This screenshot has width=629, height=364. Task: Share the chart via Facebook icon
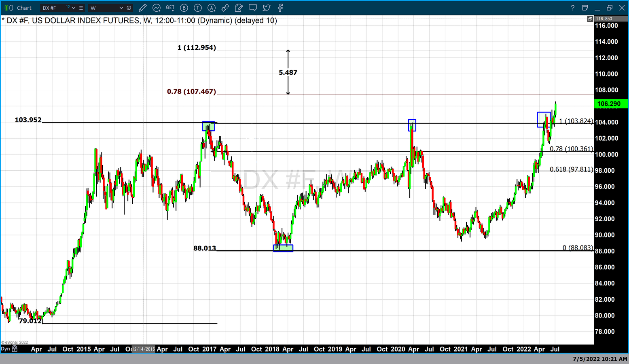(280, 8)
